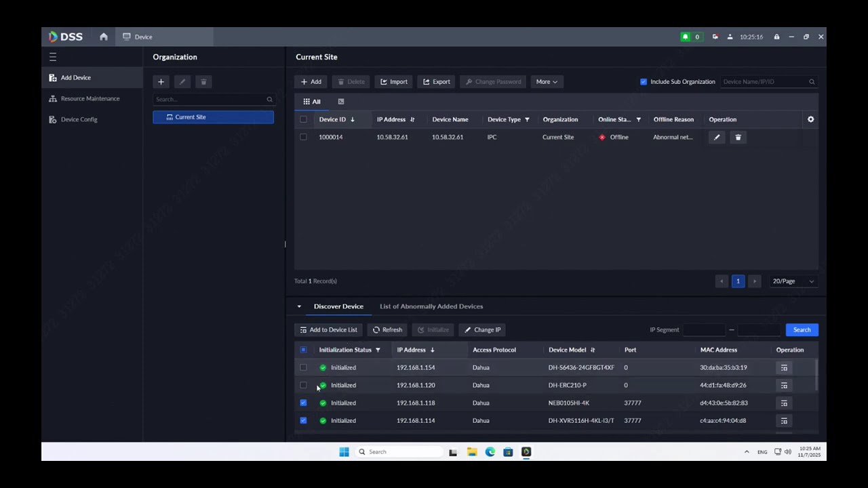Click the blue Search button
This screenshot has height=488, width=868.
[x=802, y=330]
